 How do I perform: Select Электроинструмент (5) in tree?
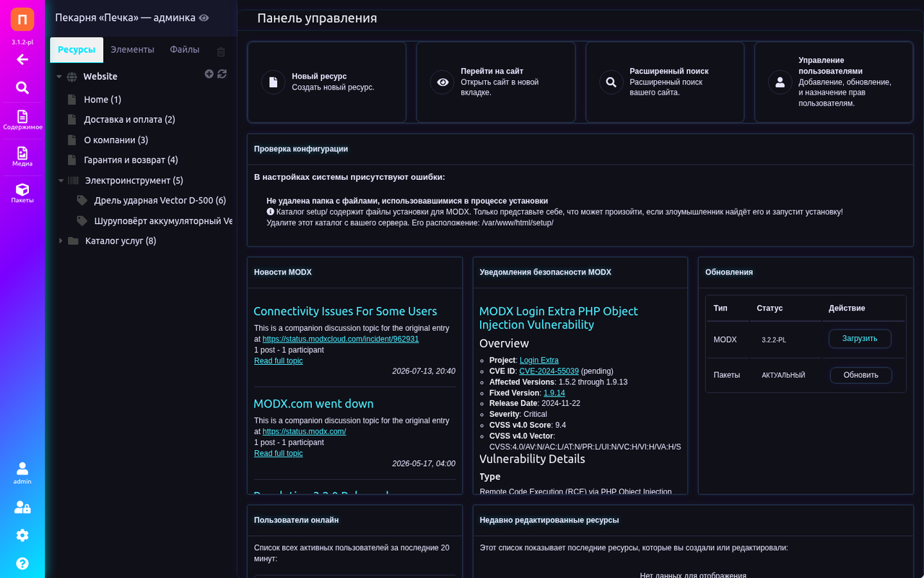click(134, 181)
